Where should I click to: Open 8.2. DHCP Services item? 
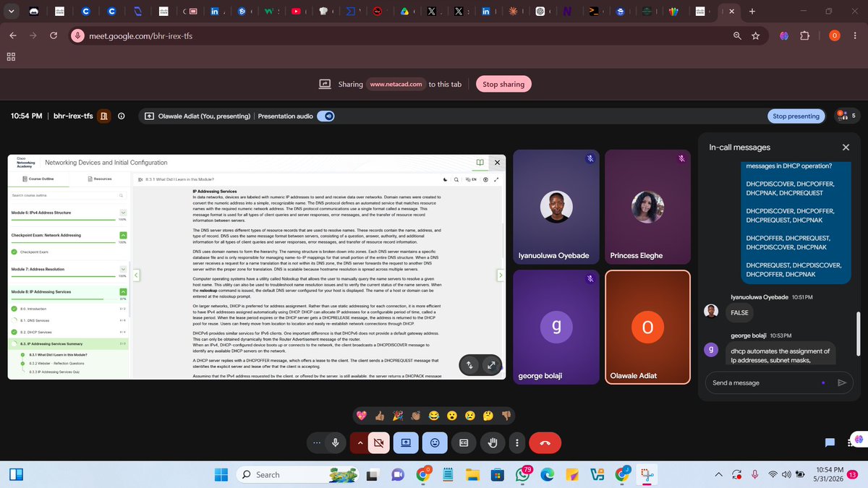(69, 332)
